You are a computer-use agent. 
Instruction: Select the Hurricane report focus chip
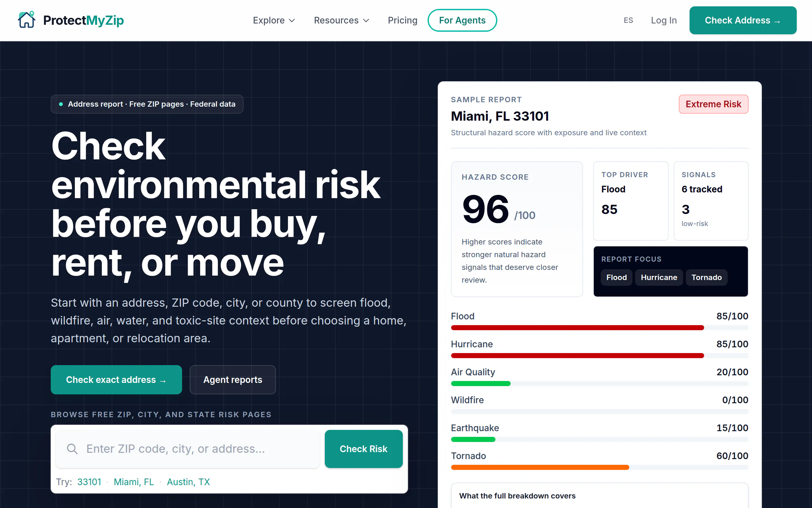659,277
